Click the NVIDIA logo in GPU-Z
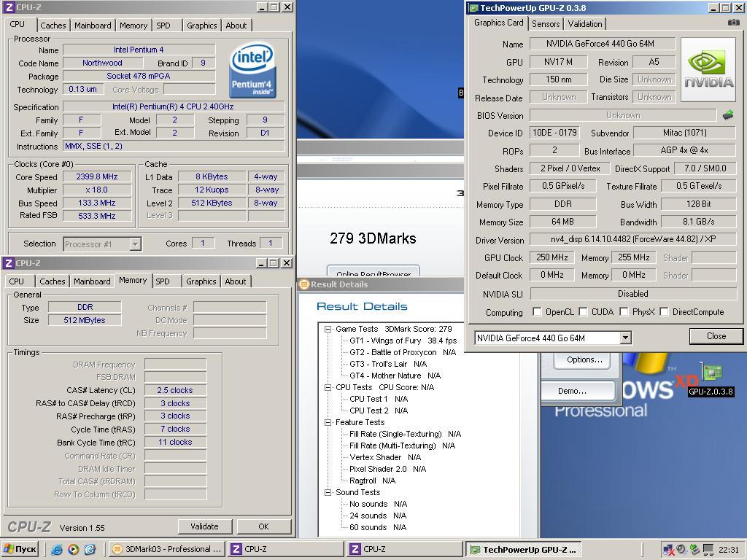The image size is (747, 560). [709, 69]
